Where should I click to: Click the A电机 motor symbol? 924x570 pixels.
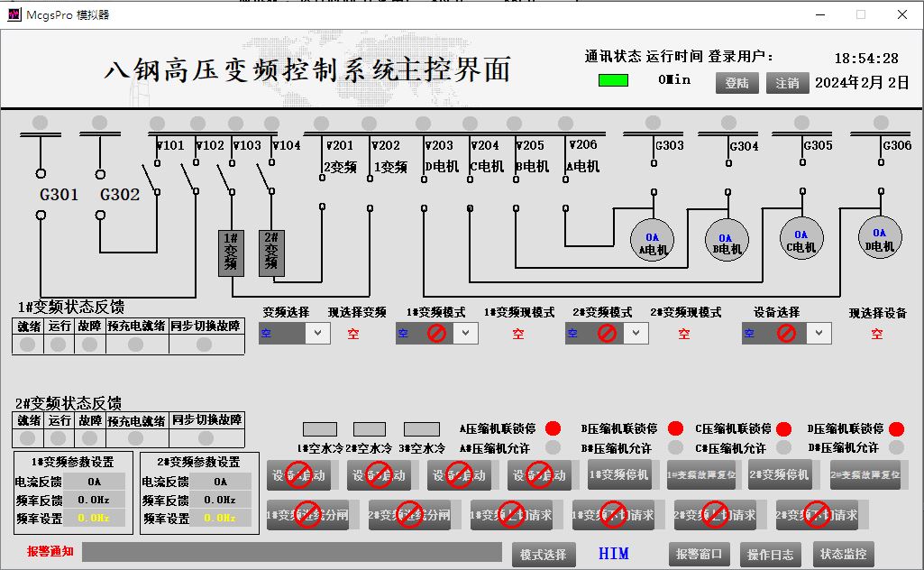(x=653, y=240)
